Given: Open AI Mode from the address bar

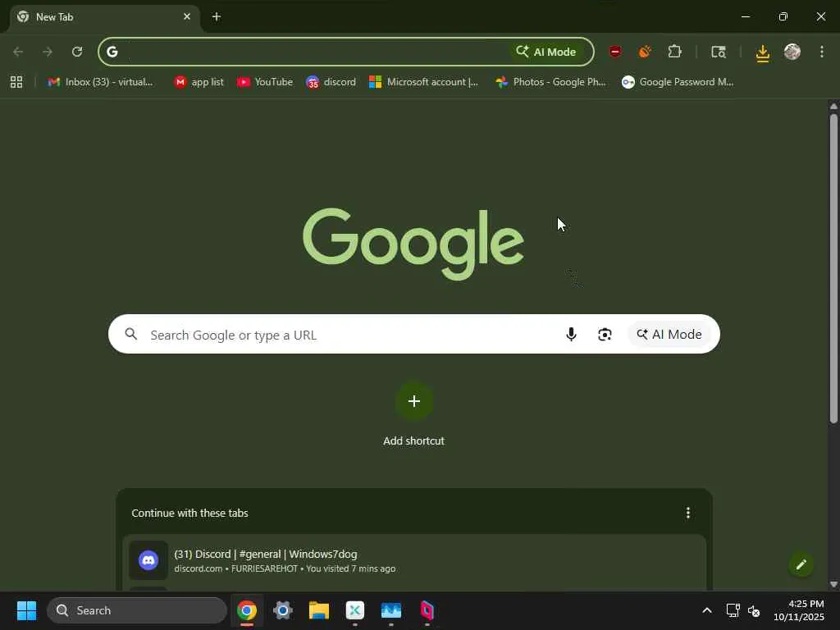Looking at the screenshot, I should tap(546, 52).
